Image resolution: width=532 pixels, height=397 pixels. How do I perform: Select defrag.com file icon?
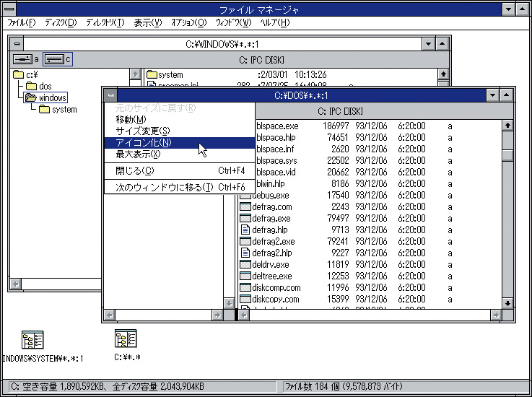pyautogui.click(x=245, y=206)
